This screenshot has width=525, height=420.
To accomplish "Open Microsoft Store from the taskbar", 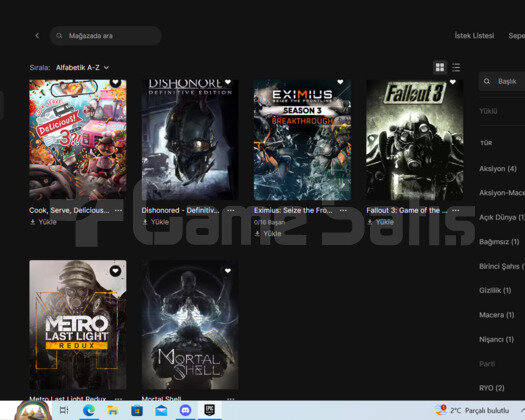I will pyautogui.click(x=137, y=410).
